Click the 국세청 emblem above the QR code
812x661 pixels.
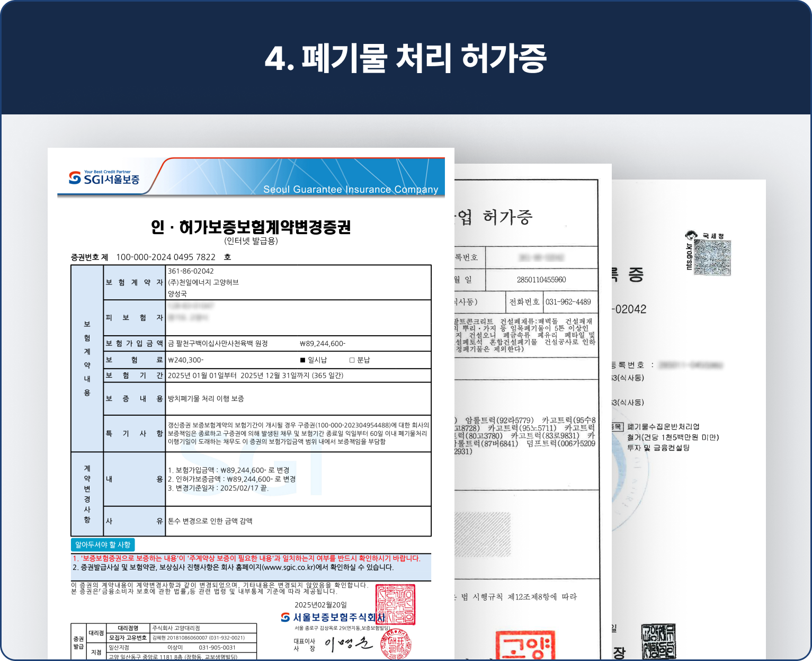691,235
